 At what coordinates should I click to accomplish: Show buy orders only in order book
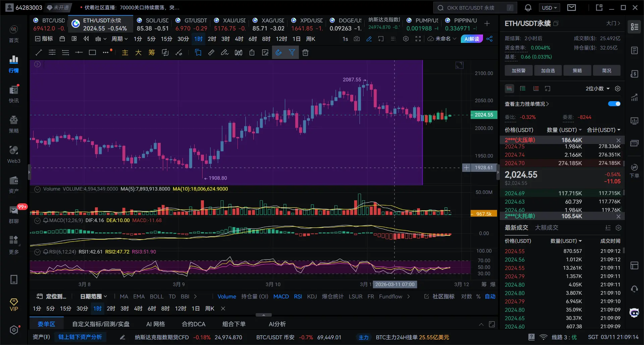click(x=523, y=89)
